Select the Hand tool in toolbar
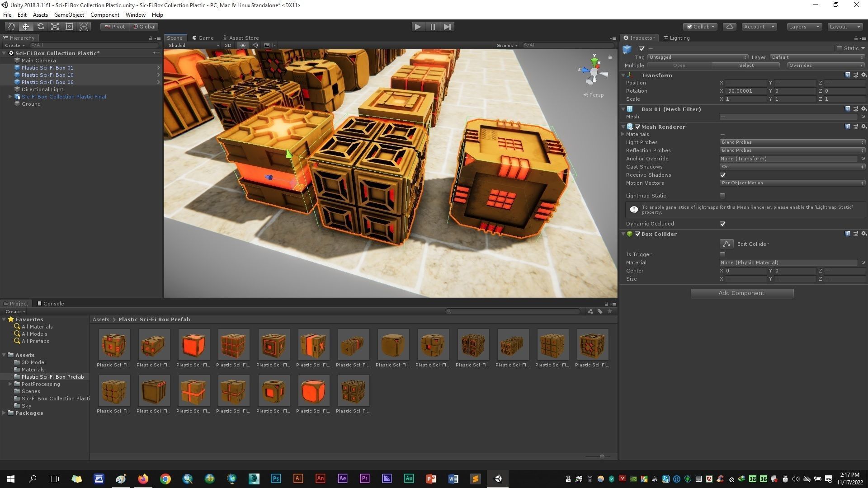Image resolution: width=868 pixels, height=488 pixels. pos(11,27)
